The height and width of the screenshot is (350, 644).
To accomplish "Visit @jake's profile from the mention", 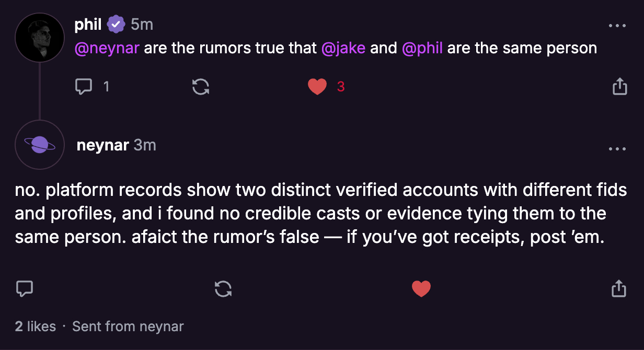I will point(344,48).
